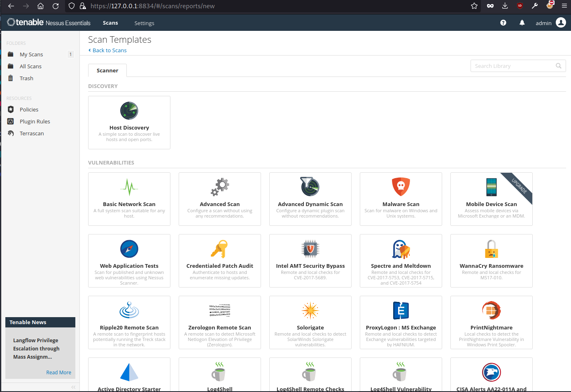Select the Web Application Tests template

[129, 261]
